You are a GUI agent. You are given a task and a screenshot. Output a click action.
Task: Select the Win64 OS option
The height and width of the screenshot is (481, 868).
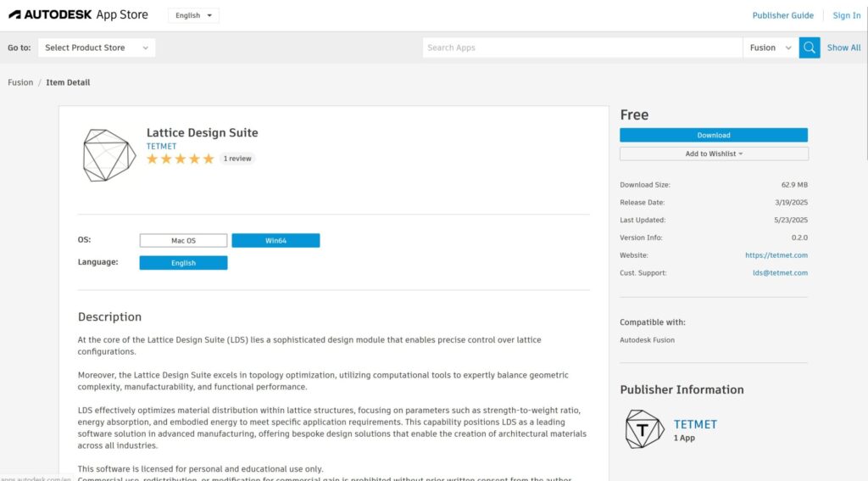(x=275, y=241)
